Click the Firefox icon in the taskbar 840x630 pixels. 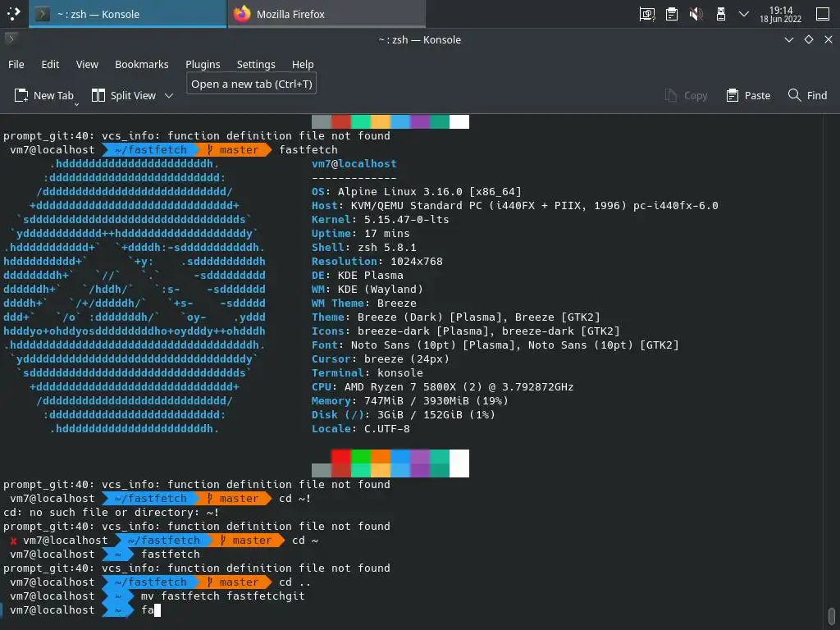point(242,14)
